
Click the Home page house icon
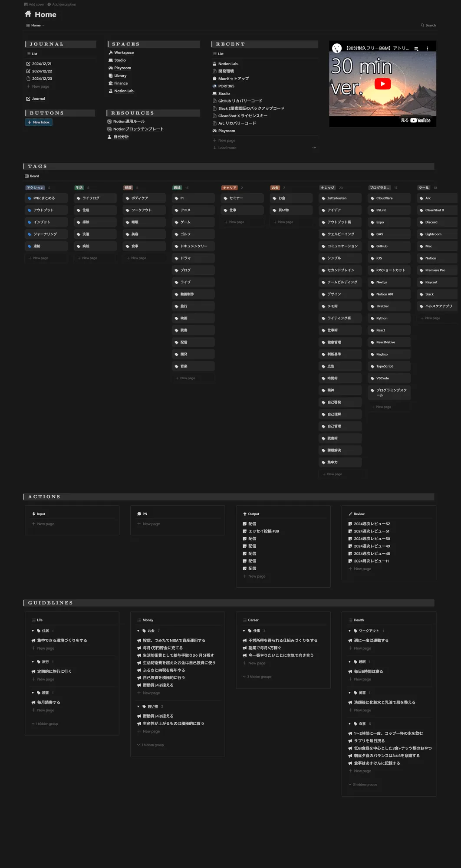28,14
